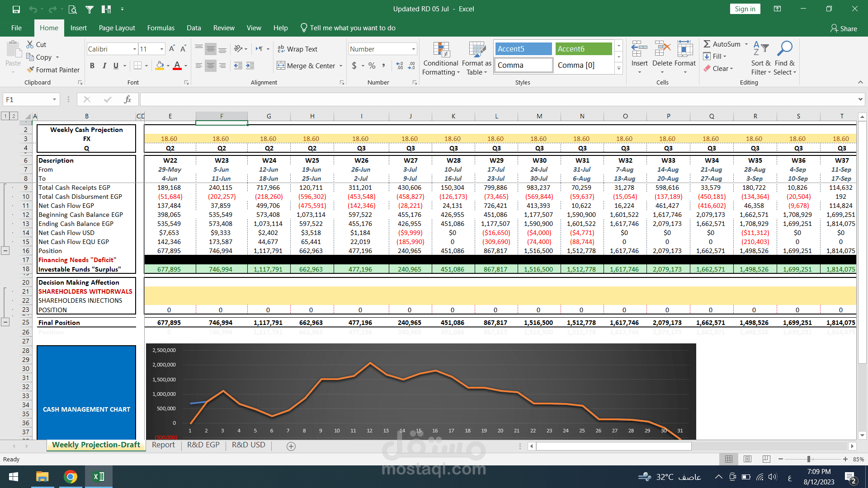
Task: Click the Windows Start button
Action: click(x=14, y=477)
